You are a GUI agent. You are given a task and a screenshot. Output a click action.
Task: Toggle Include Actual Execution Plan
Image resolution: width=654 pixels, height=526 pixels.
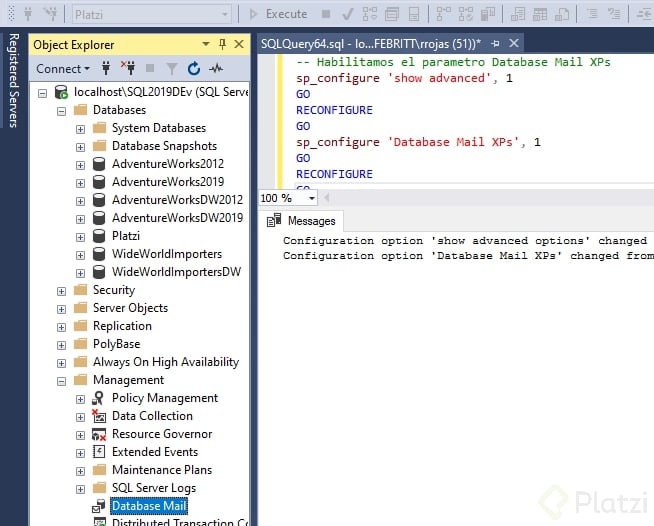[x=443, y=14]
